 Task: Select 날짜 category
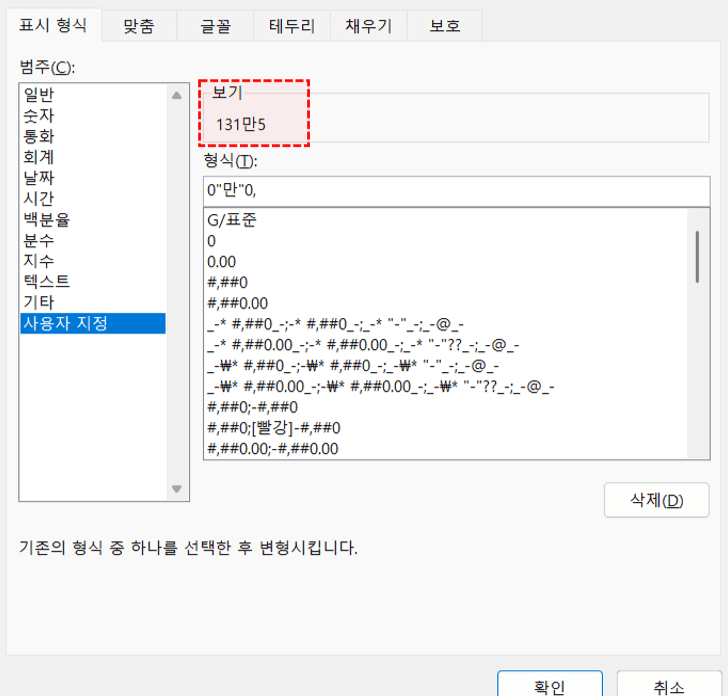pyautogui.click(x=93, y=178)
